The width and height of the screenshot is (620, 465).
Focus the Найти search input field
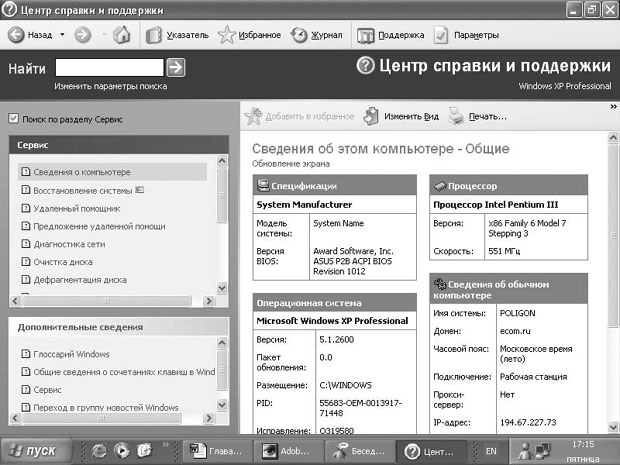point(110,68)
